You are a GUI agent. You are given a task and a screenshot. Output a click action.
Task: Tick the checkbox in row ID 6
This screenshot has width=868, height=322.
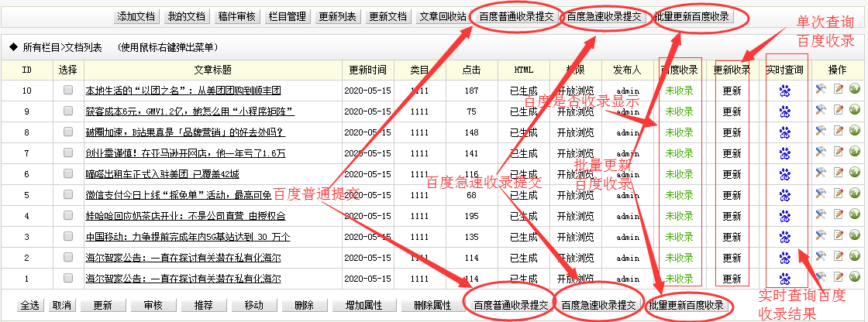click(x=68, y=174)
